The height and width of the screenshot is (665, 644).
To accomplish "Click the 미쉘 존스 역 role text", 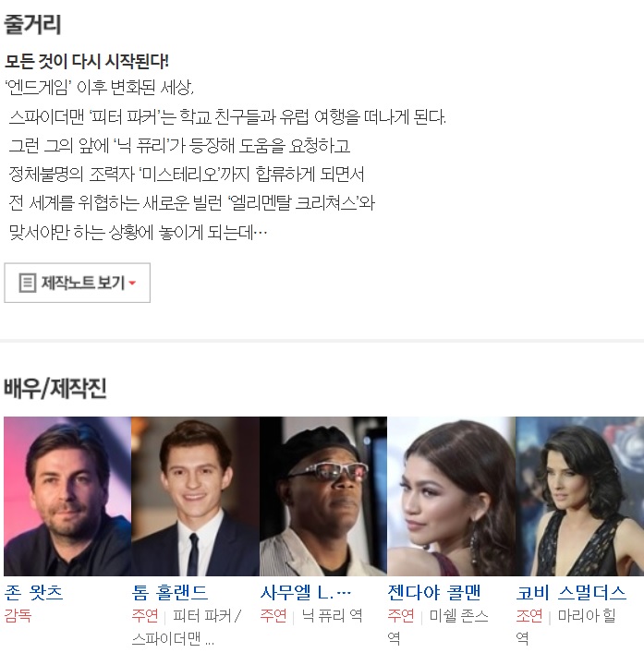I will [x=438, y=627].
